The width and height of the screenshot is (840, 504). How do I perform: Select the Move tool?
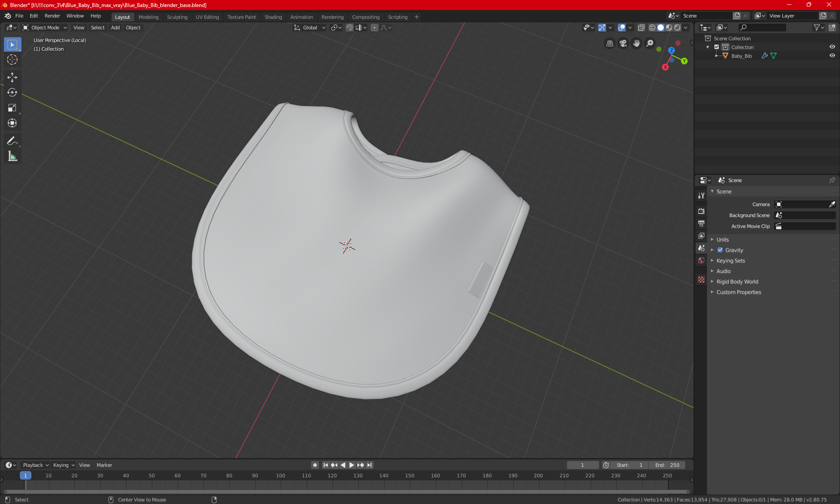(x=12, y=77)
